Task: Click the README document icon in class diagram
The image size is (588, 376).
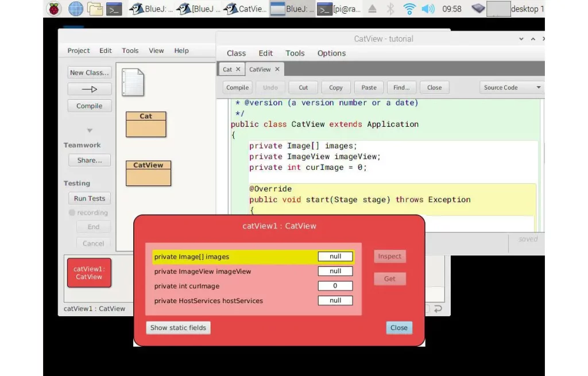Action: 133,83
